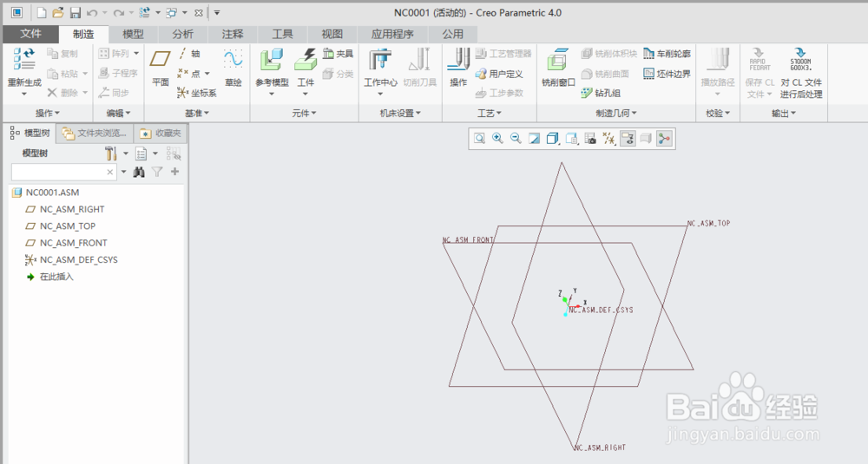
Task: Toggle annotation display icon in graphics toolbar
Action: coord(628,138)
